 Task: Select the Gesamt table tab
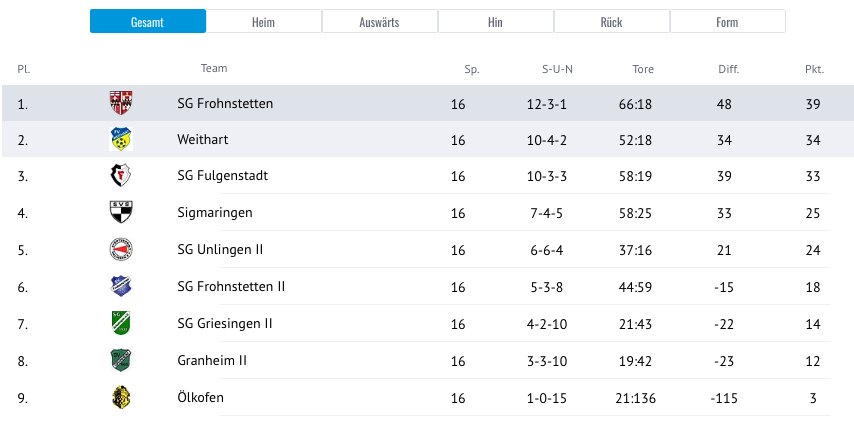(148, 22)
